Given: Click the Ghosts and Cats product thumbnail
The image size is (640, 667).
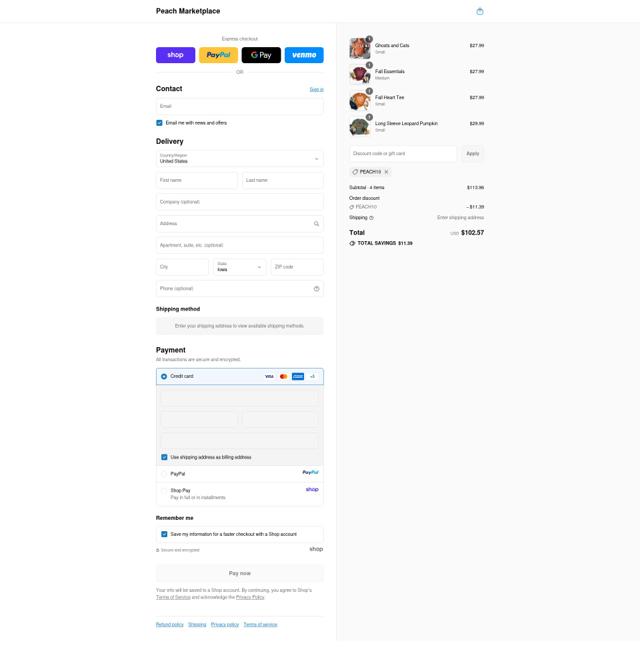Looking at the screenshot, I should tap(359, 48).
